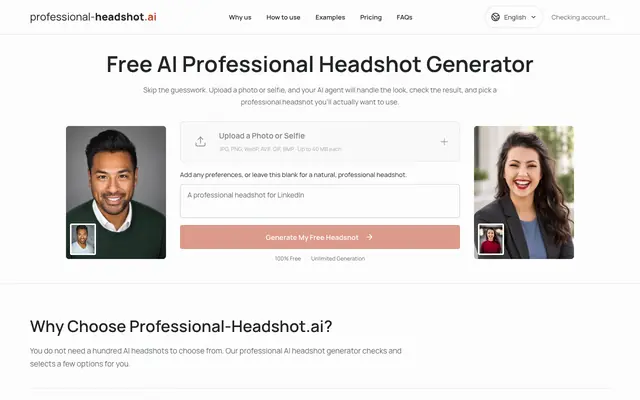Click Generate My Free Headshot button

point(320,237)
